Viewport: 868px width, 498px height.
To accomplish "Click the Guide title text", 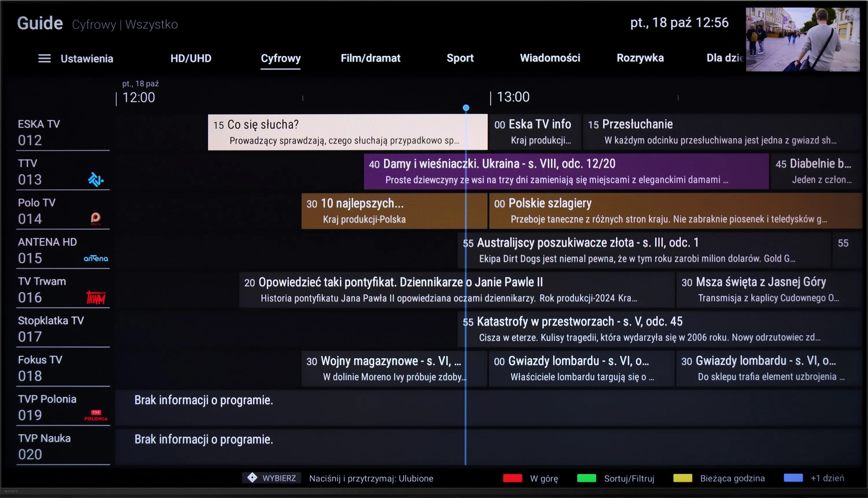I will click(40, 23).
